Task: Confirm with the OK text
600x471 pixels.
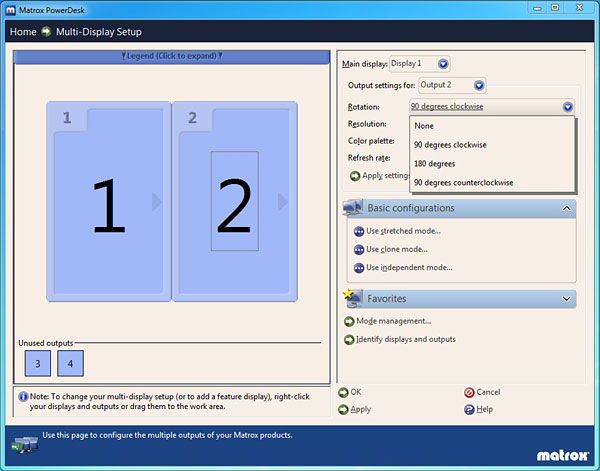Action: (356, 392)
